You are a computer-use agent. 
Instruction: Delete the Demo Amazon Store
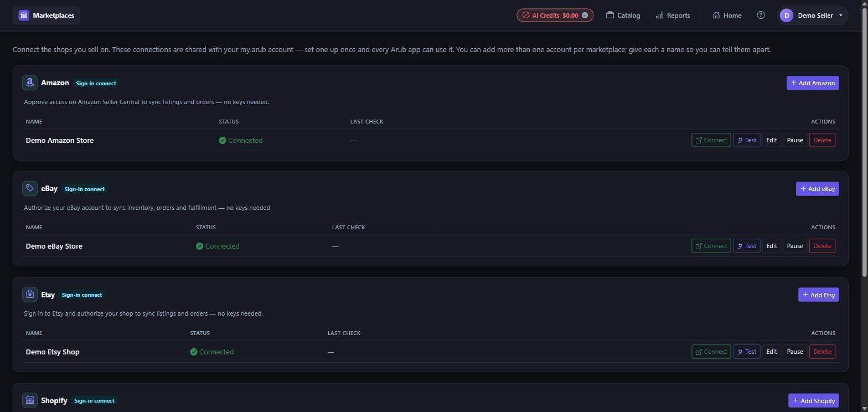(x=822, y=140)
